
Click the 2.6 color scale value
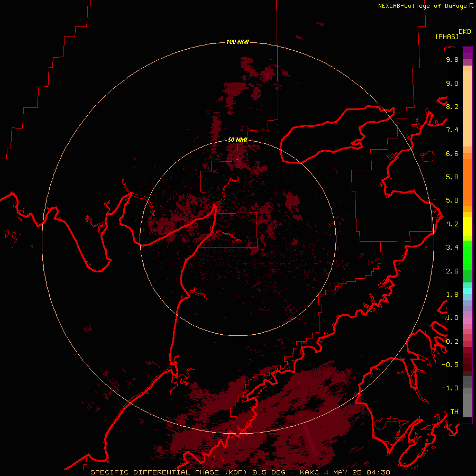click(x=452, y=271)
